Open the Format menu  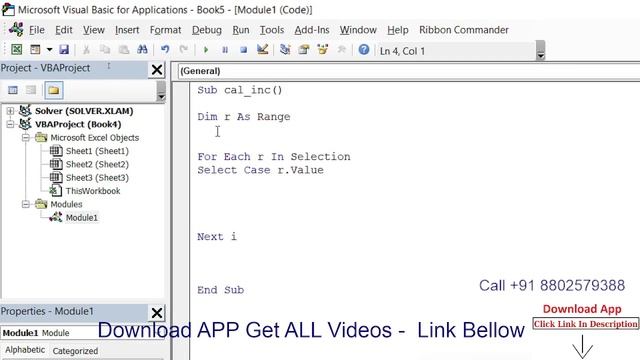165,30
